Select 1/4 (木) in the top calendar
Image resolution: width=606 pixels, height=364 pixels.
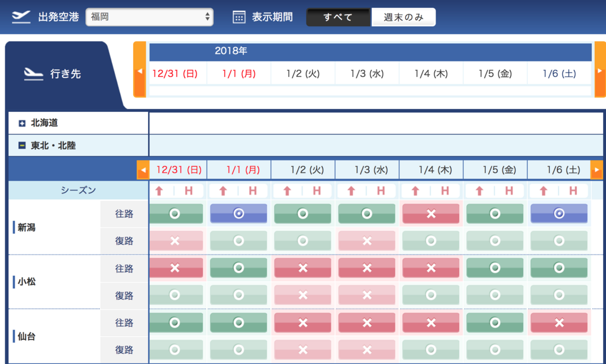[431, 73]
